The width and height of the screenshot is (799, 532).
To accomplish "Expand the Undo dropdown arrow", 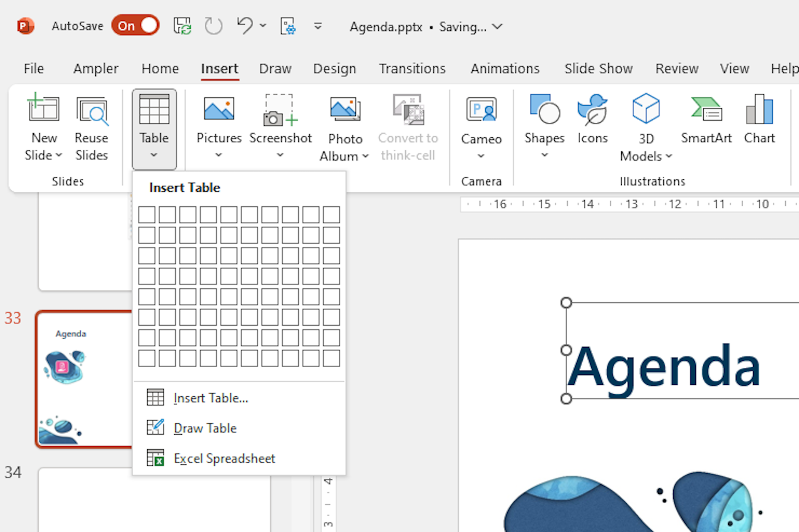I will (x=263, y=26).
